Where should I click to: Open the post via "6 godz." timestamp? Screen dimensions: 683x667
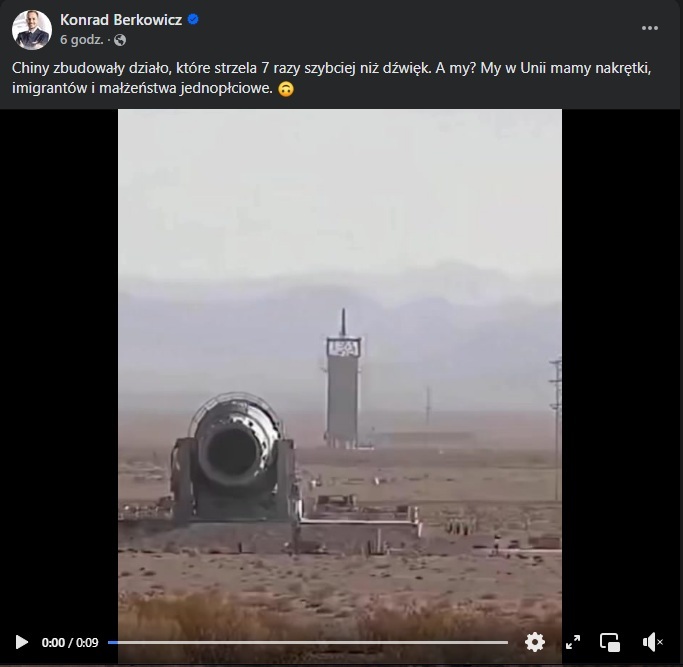81,40
